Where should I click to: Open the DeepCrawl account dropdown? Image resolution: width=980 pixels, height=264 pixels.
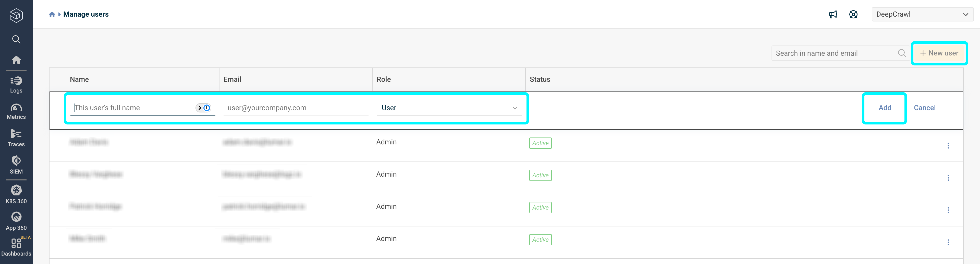tap(922, 14)
